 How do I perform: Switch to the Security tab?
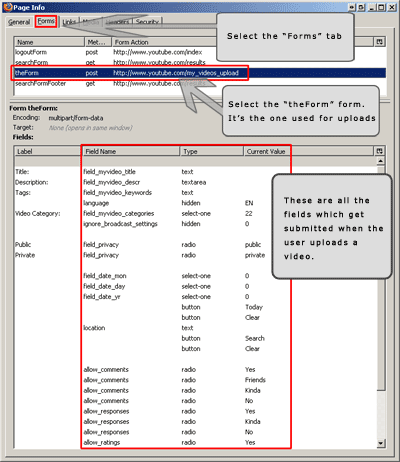point(147,22)
